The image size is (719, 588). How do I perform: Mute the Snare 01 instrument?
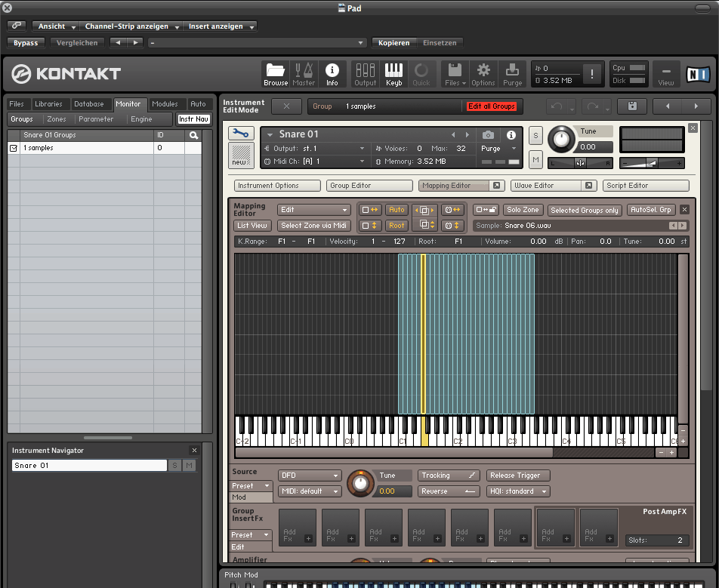click(x=535, y=160)
